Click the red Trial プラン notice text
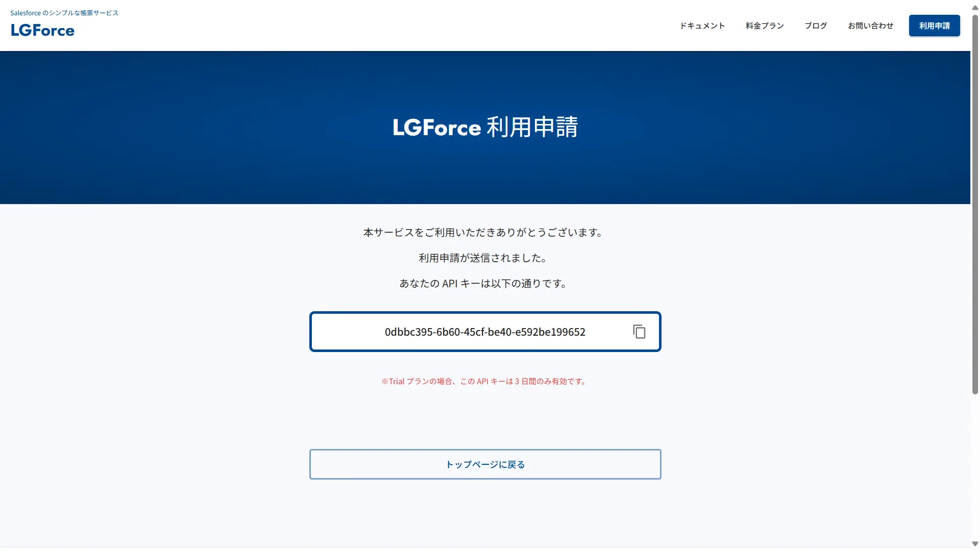 point(484,381)
